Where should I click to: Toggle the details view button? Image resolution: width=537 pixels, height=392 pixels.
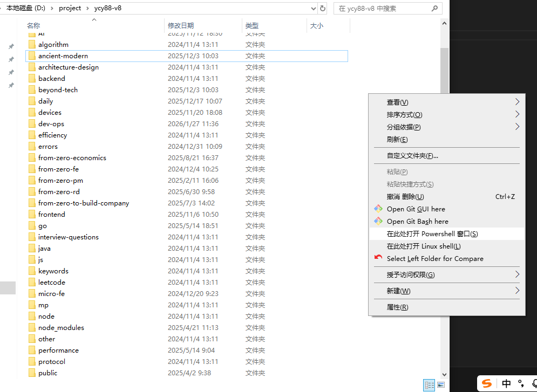pyautogui.click(x=430, y=385)
